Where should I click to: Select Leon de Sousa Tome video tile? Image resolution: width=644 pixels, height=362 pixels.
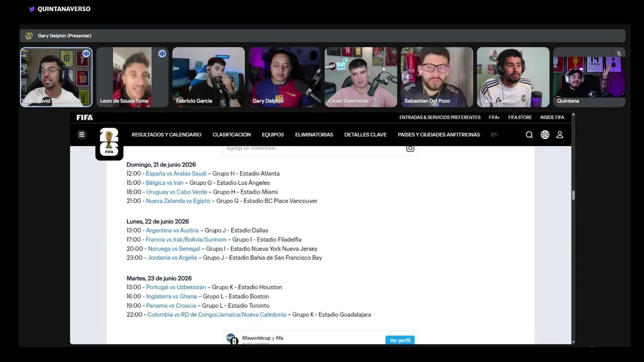click(x=132, y=77)
